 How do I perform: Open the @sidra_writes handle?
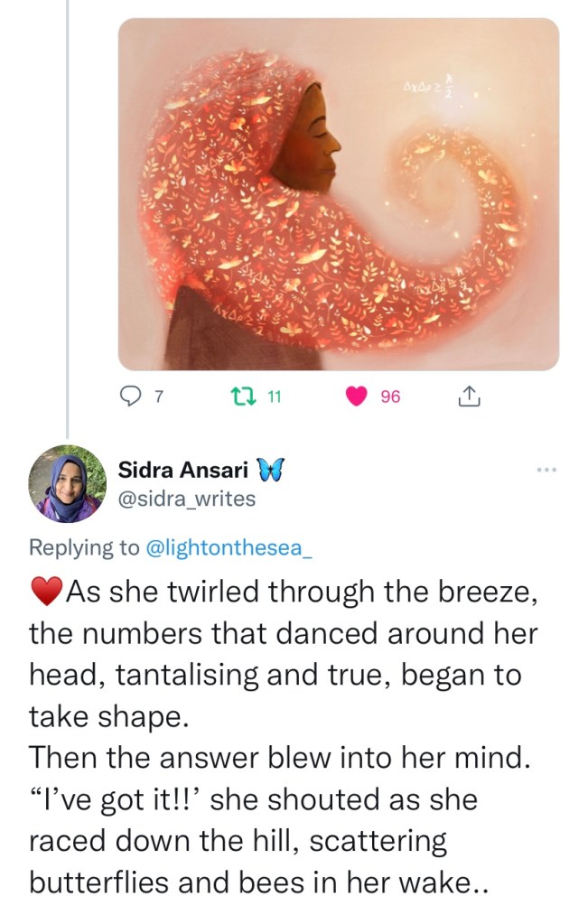(187, 498)
